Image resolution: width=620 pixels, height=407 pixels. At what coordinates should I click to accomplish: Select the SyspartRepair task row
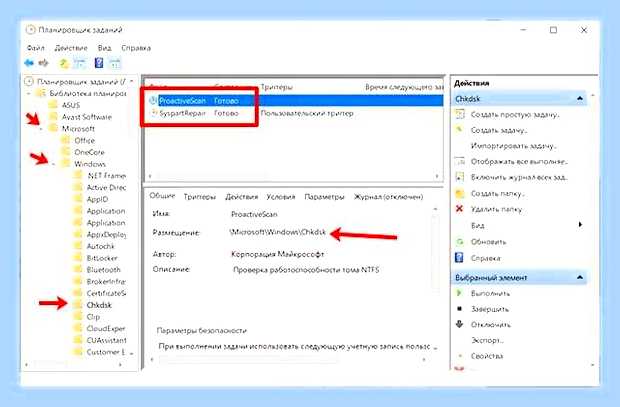point(295,113)
